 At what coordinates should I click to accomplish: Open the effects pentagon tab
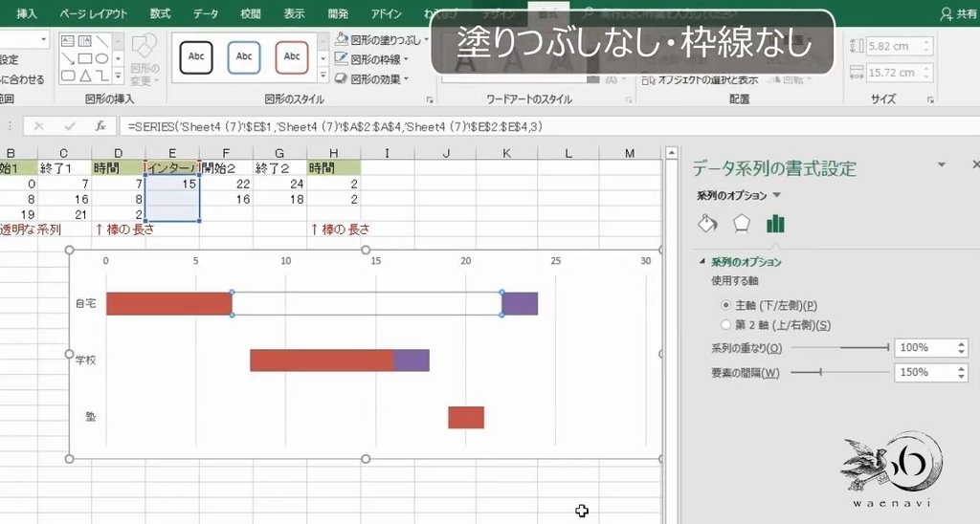click(x=742, y=224)
